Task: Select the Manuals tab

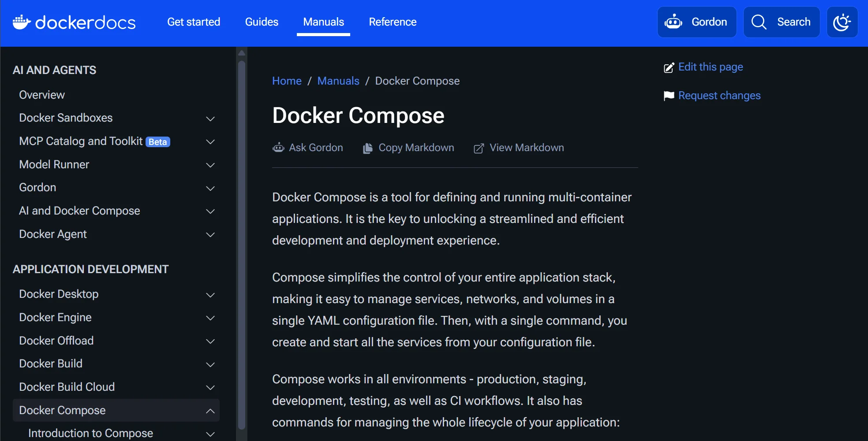Action: tap(323, 22)
